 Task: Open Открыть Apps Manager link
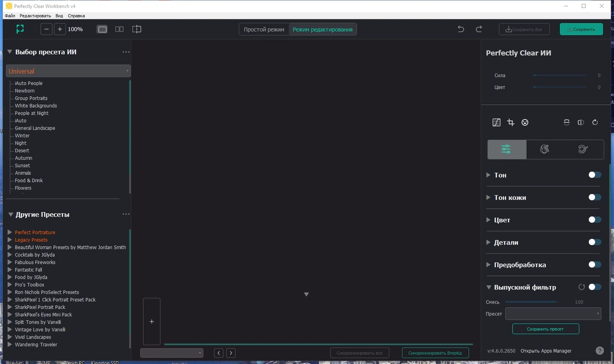tap(546, 351)
